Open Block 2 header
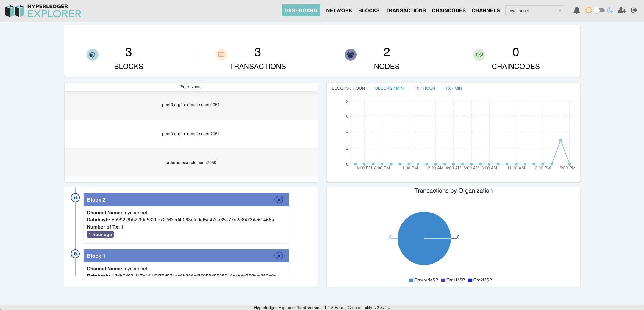This screenshot has height=310, width=644. coord(186,200)
